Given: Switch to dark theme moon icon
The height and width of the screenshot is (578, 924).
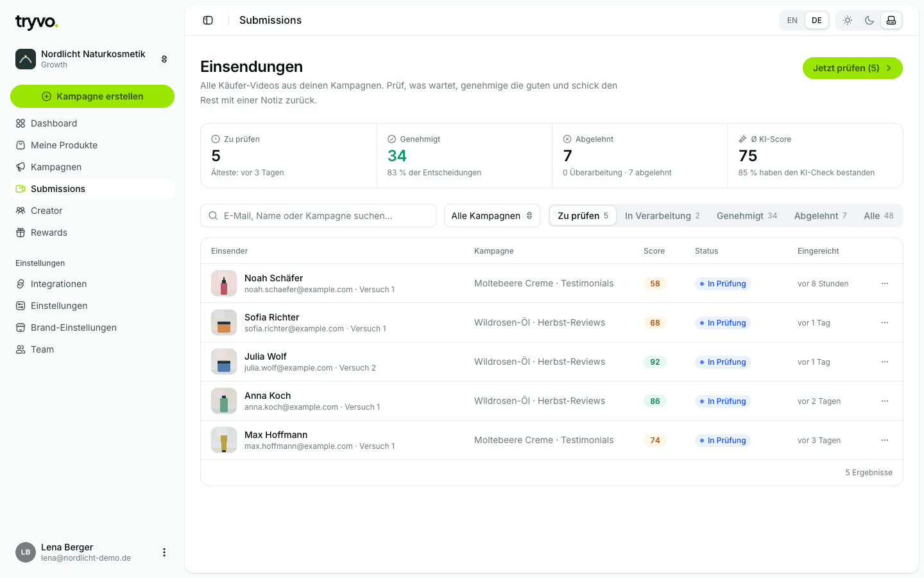Looking at the screenshot, I should [x=869, y=21].
